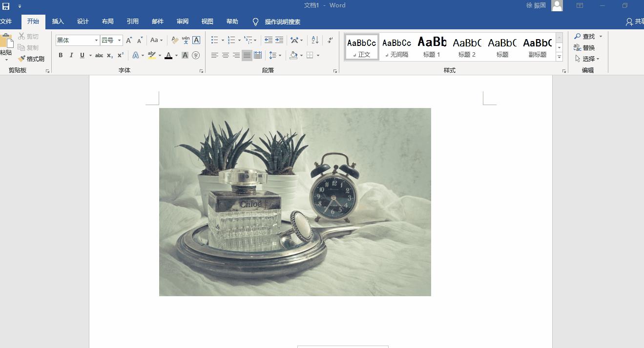Expand the styles gallery more arrow
Screen dimensions: 644x348
559,57
